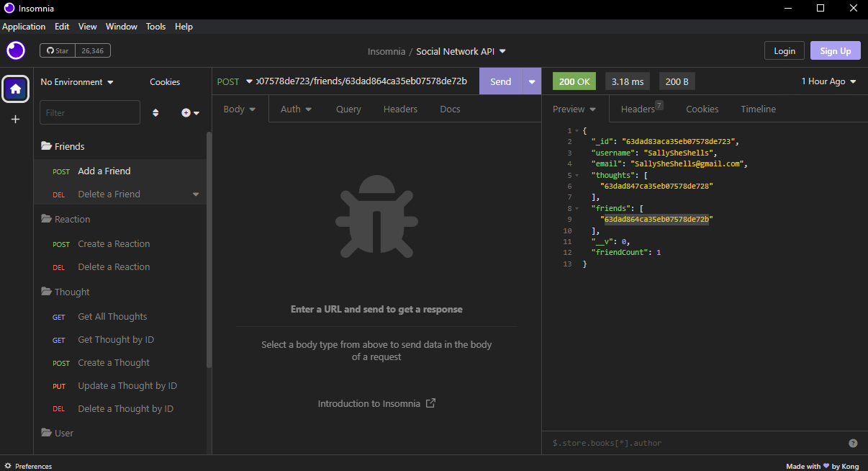
Task: Click the sort order arrows icon
Action: coord(155,112)
